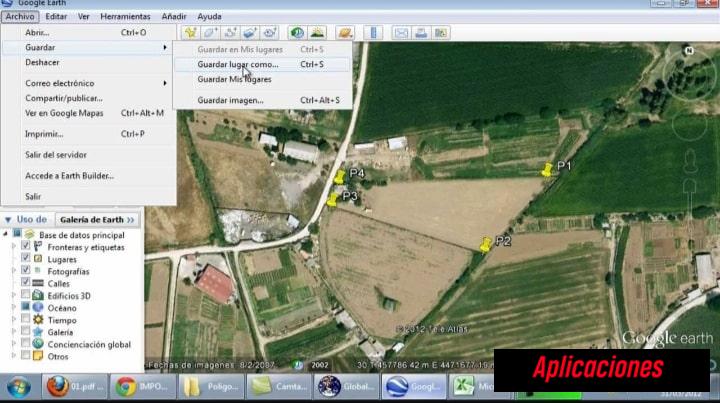Choose Accede a Earth Builder... entry
The image size is (720, 403).
(x=89, y=176)
